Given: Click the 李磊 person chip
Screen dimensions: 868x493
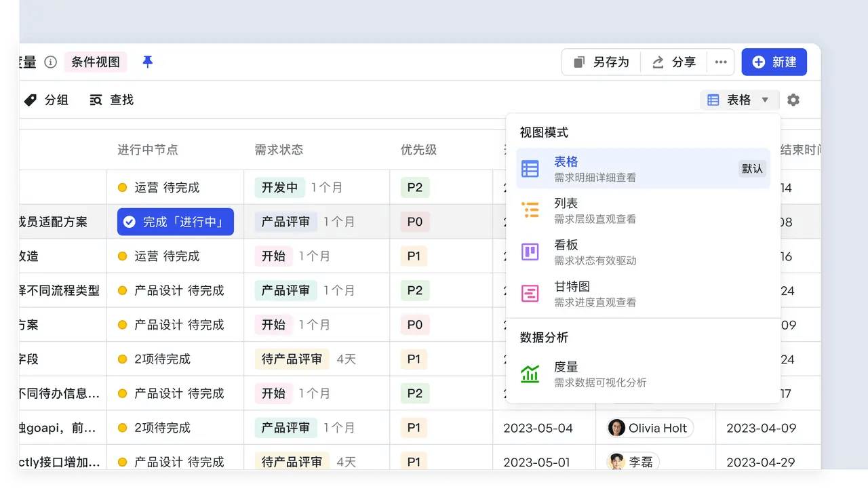Looking at the screenshot, I should click(633, 462).
